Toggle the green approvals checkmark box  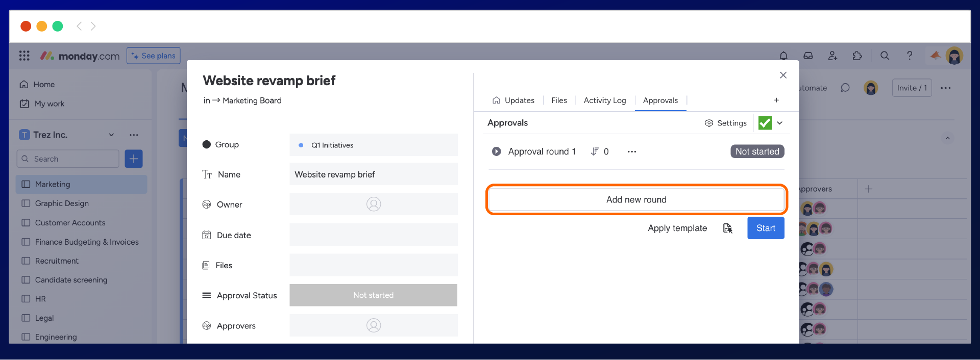click(x=765, y=123)
